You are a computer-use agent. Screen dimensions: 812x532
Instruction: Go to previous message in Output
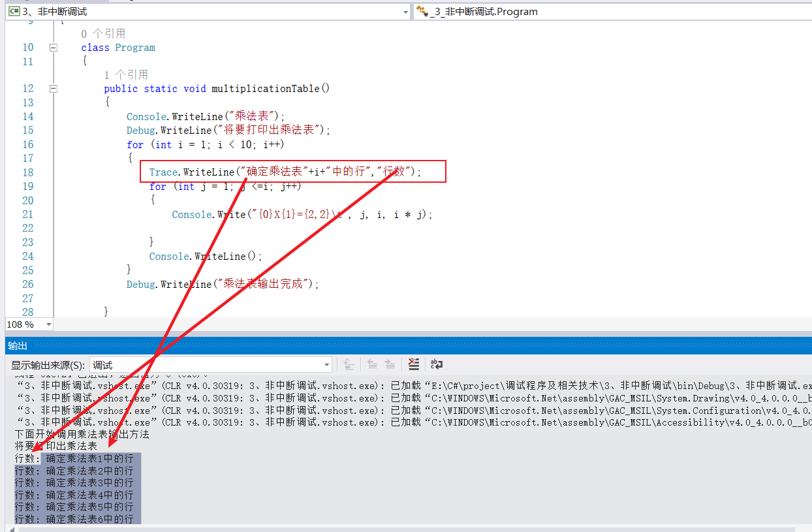pos(373,364)
